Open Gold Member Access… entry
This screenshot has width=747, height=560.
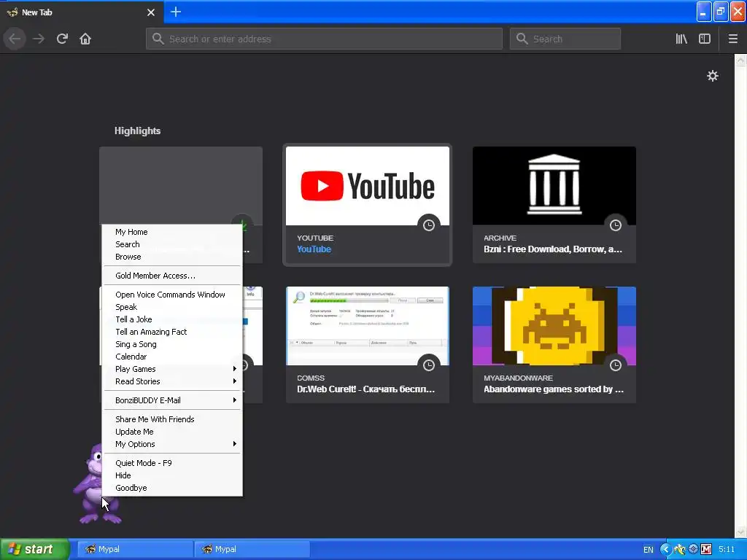pyautogui.click(x=172, y=276)
